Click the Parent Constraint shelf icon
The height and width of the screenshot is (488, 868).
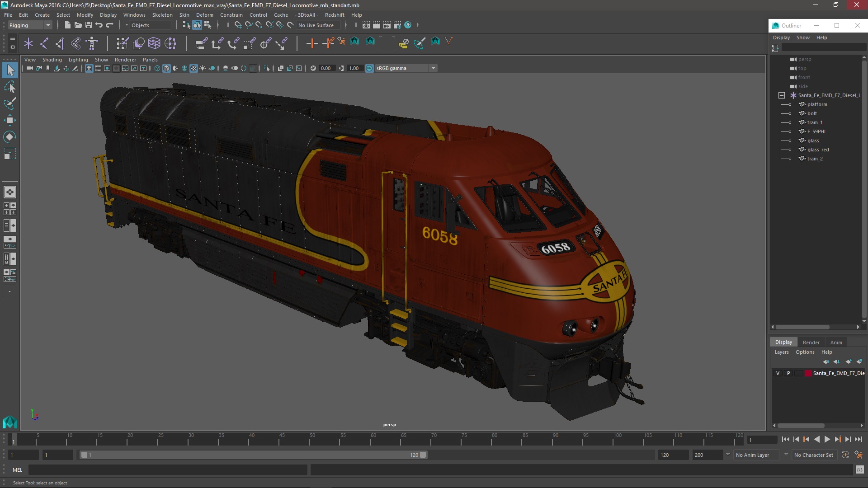[202, 43]
